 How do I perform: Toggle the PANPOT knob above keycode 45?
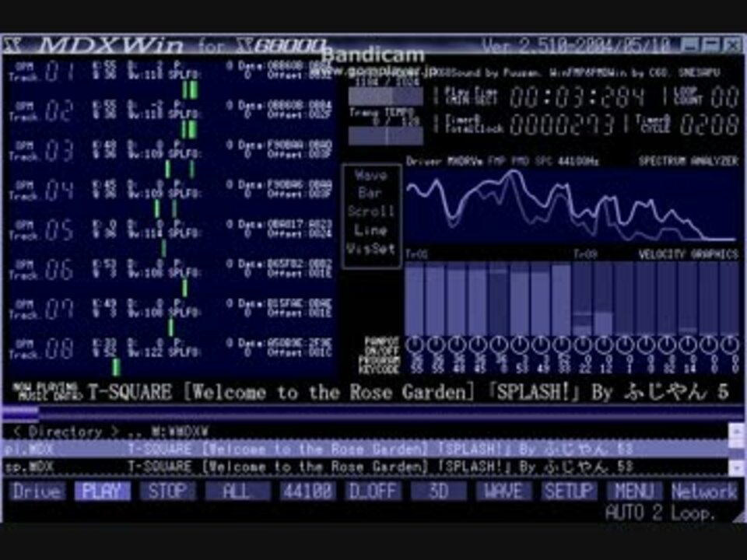point(478,345)
